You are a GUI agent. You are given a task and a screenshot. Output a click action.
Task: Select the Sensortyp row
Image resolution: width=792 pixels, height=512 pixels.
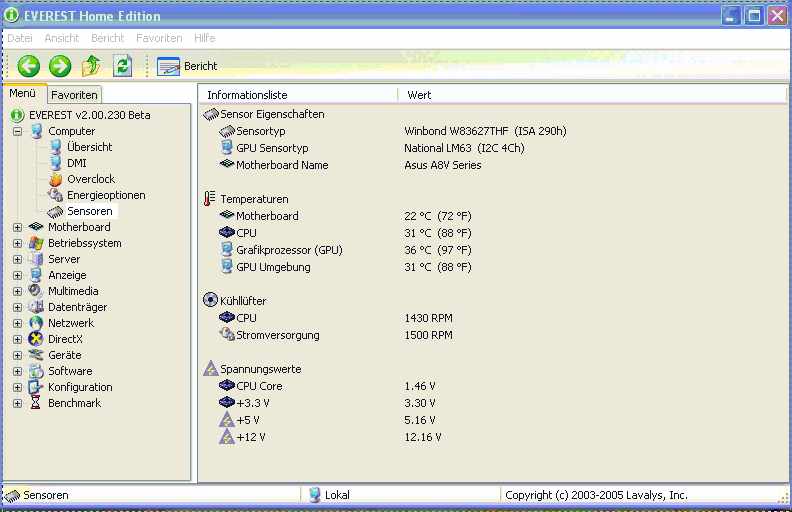(x=393, y=131)
